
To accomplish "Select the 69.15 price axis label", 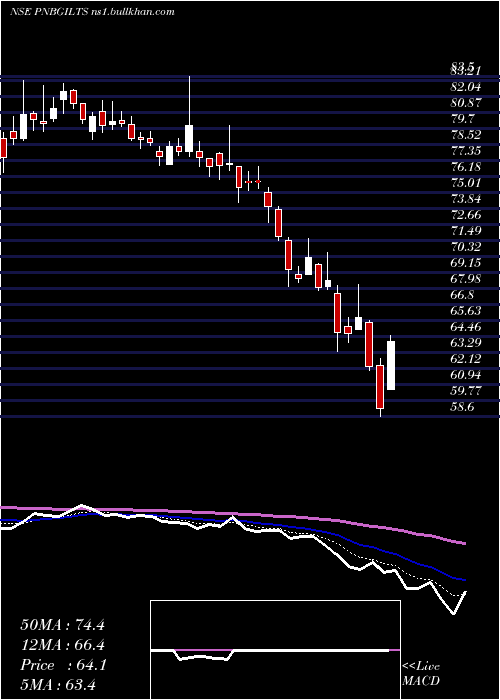I will [466, 263].
